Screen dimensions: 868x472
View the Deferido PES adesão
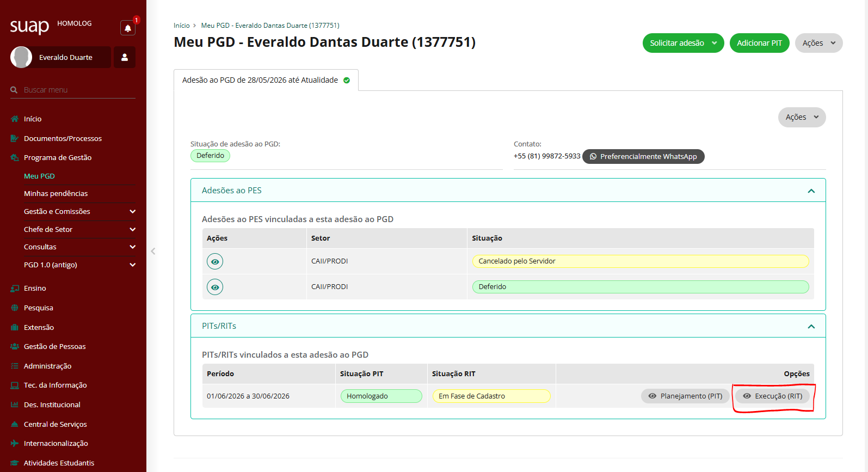[x=215, y=287]
